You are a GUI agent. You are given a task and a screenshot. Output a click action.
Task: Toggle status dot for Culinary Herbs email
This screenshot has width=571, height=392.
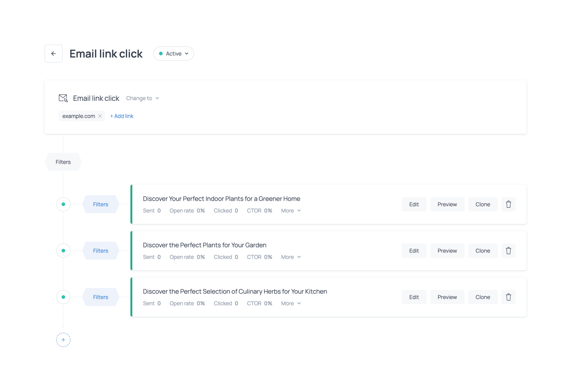(x=63, y=297)
